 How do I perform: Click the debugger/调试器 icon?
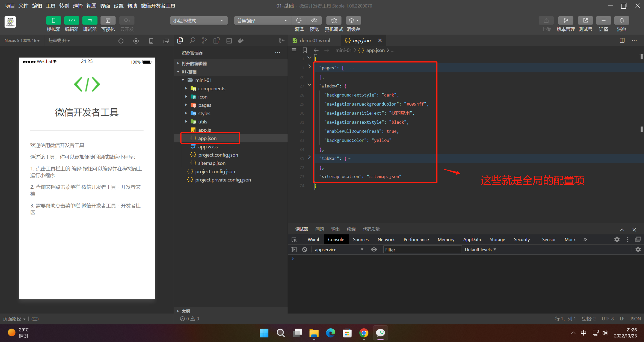coord(90,20)
